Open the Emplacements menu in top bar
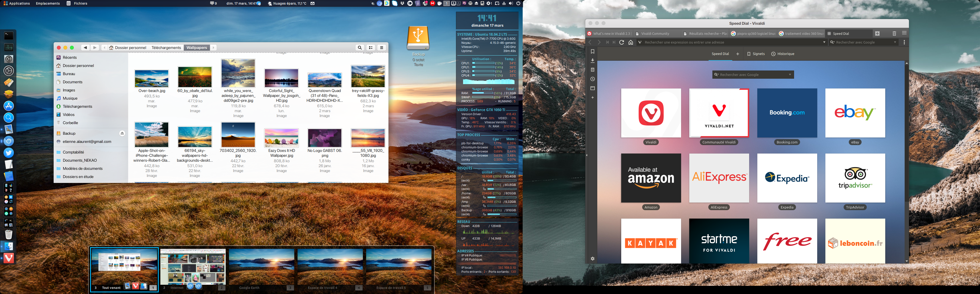Viewport: 980px width, 294px height. point(48,4)
